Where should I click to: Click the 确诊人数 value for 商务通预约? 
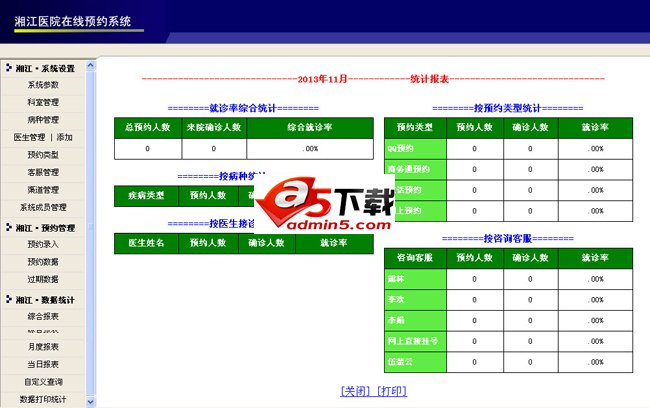pyautogui.click(x=531, y=169)
